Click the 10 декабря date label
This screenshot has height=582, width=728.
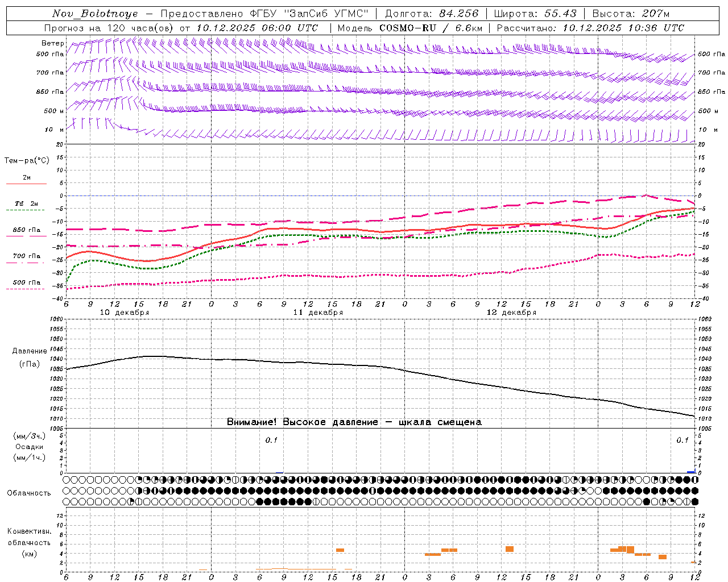(125, 313)
